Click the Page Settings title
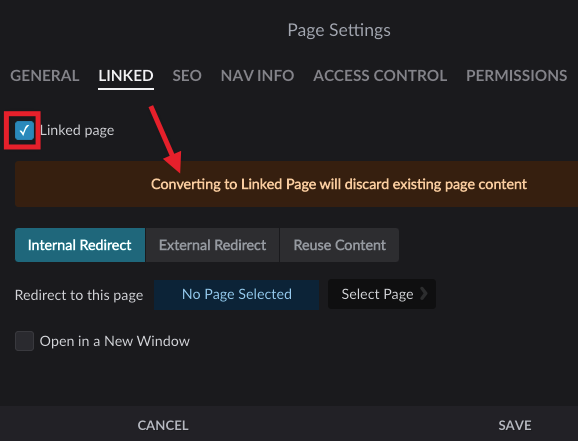This screenshot has width=578, height=441. click(x=339, y=30)
